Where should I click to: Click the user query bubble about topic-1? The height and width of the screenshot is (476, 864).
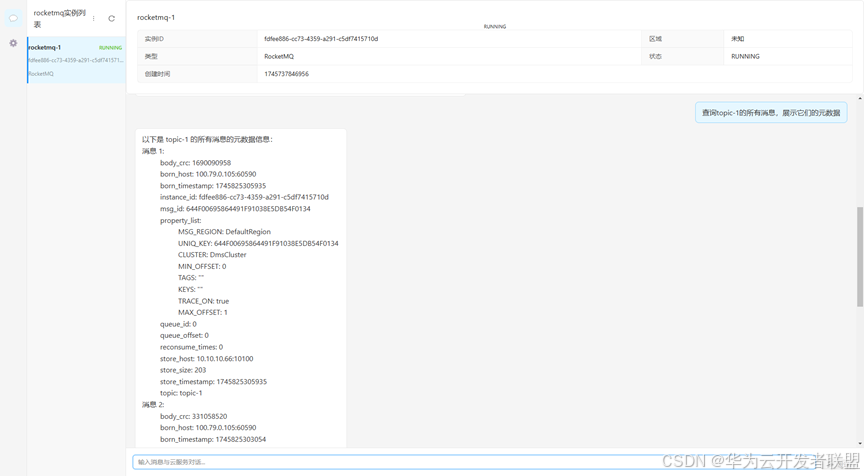tap(771, 113)
